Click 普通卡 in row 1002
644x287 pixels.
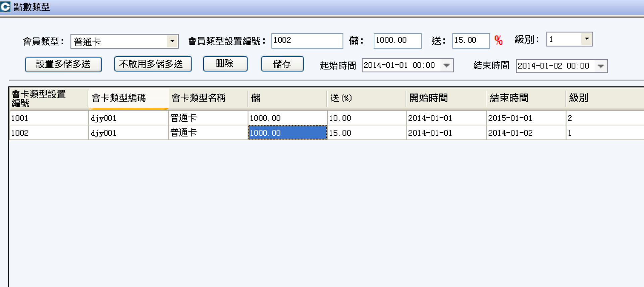point(208,133)
